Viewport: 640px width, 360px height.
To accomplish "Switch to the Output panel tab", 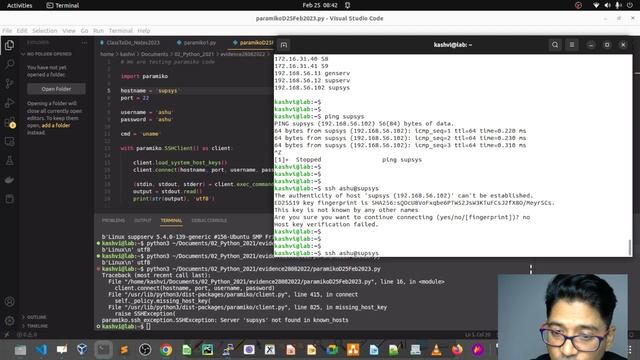I will [x=142, y=220].
